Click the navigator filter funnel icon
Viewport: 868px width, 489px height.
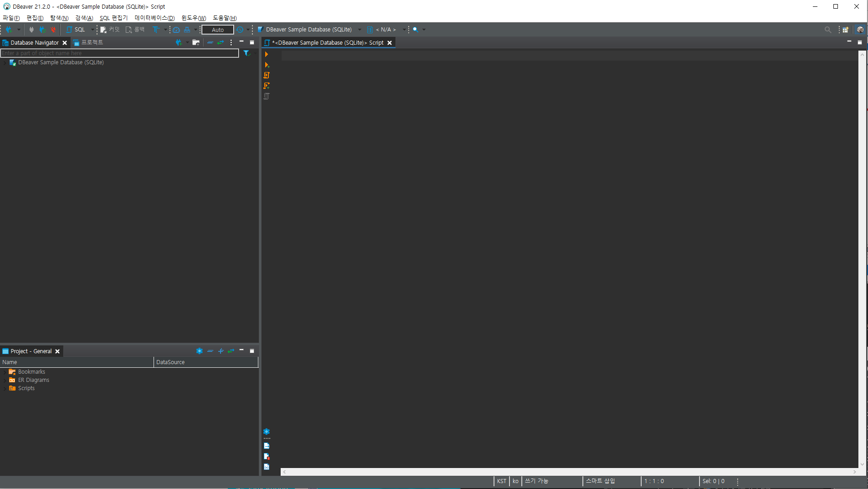247,53
